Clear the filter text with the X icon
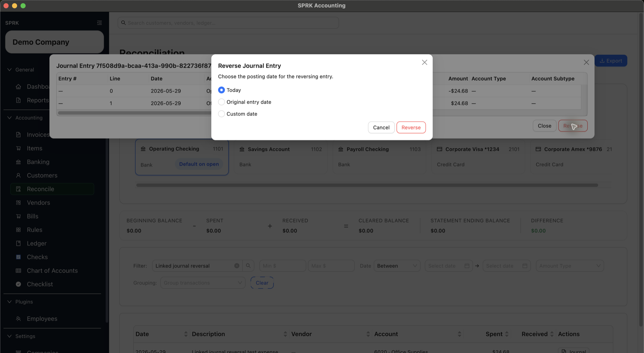The width and height of the screenshot is (644, 353). (236, 266)
